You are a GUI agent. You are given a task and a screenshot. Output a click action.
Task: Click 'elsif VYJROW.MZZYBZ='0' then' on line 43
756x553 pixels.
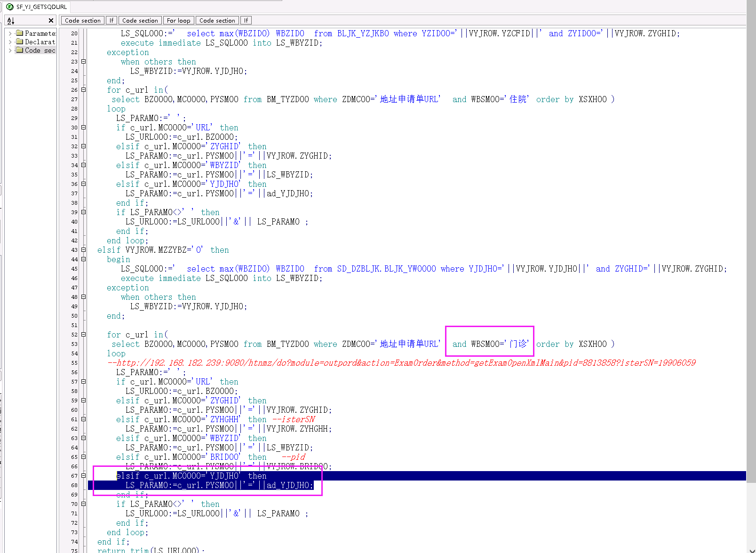163,250
